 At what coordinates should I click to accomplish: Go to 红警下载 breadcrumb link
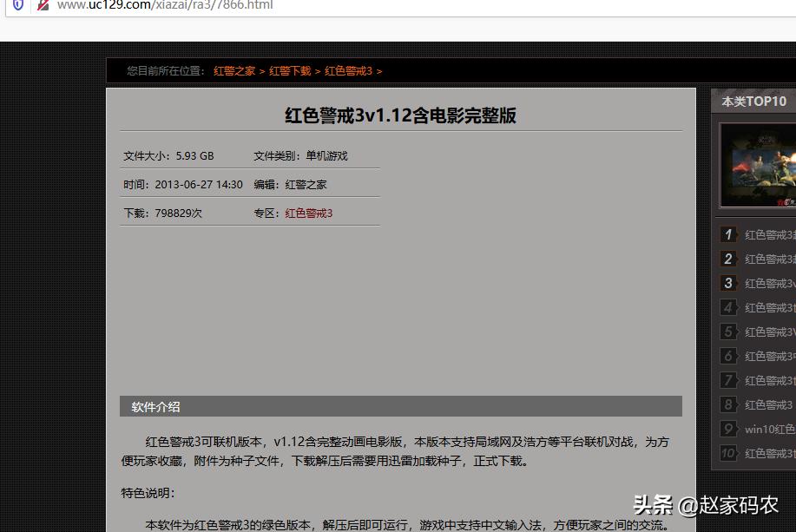290,71
